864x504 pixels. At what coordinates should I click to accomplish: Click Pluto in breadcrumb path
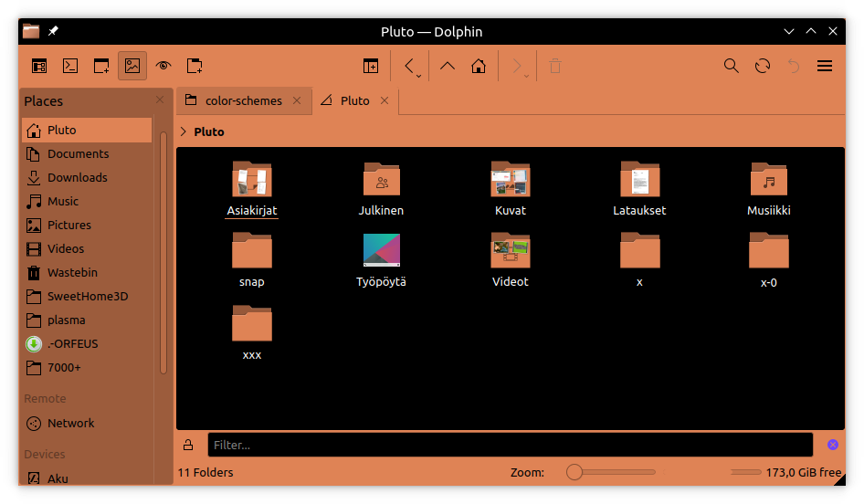pyautogui.click(x=209, y=131)
